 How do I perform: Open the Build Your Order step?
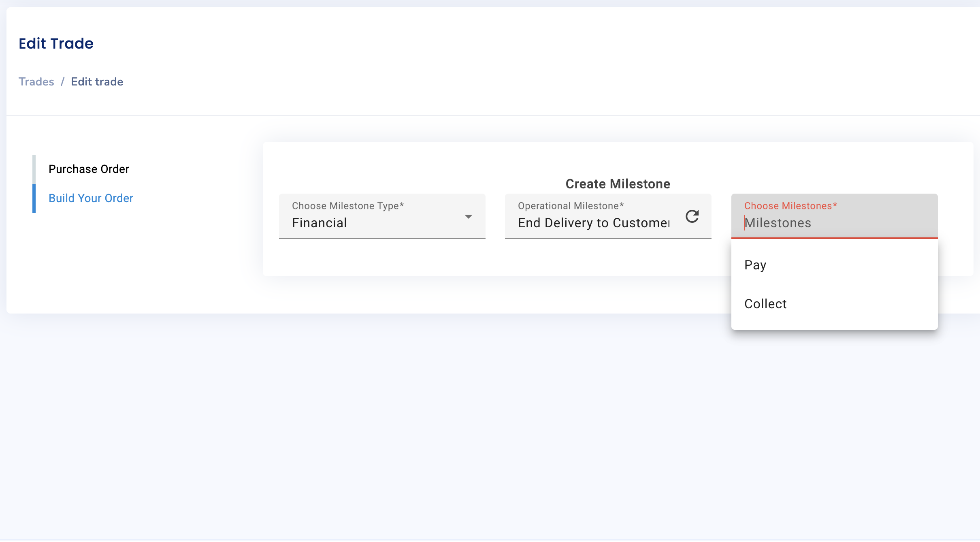point(91,198)
